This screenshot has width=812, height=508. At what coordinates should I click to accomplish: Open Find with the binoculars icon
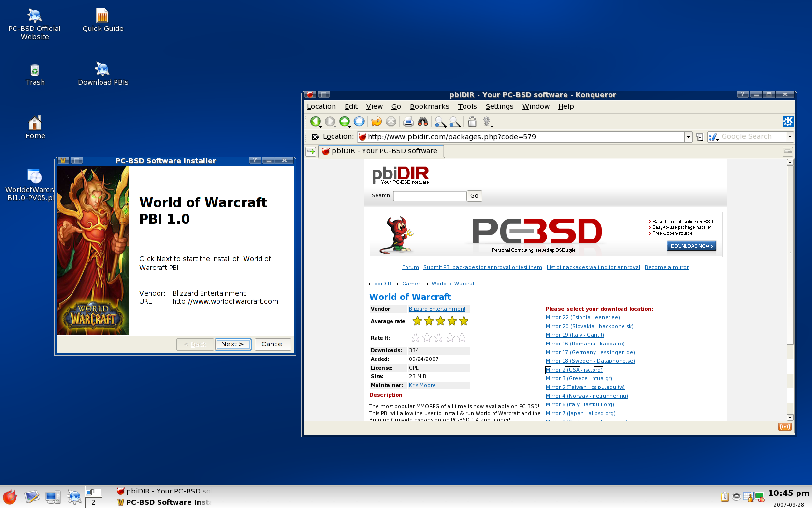click(x=423, y=121)
